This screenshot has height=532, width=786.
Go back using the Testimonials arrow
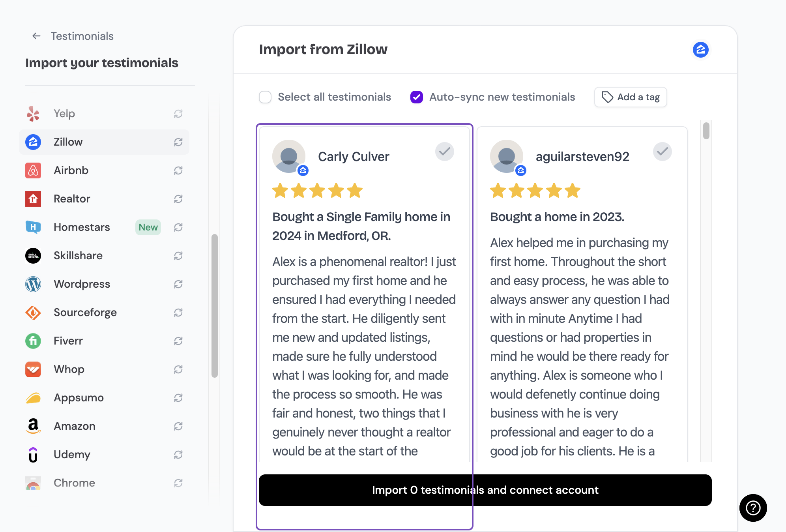point(36,36)
